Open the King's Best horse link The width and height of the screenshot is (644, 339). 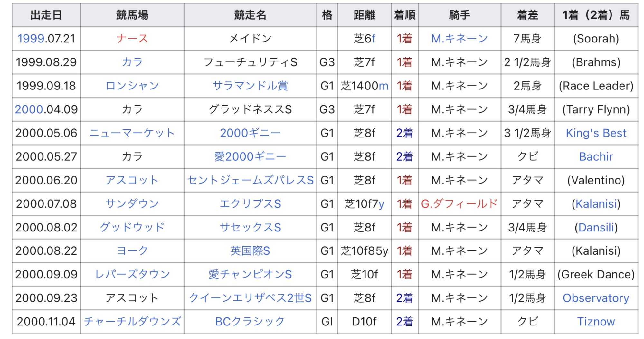[596, 133]
